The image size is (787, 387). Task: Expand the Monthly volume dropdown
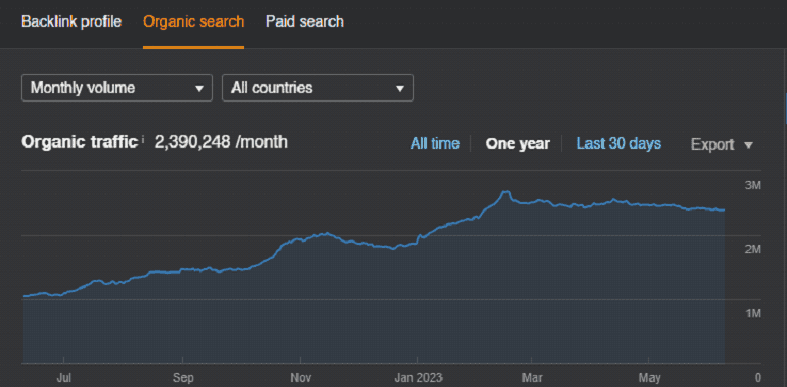tap(117, 88)
